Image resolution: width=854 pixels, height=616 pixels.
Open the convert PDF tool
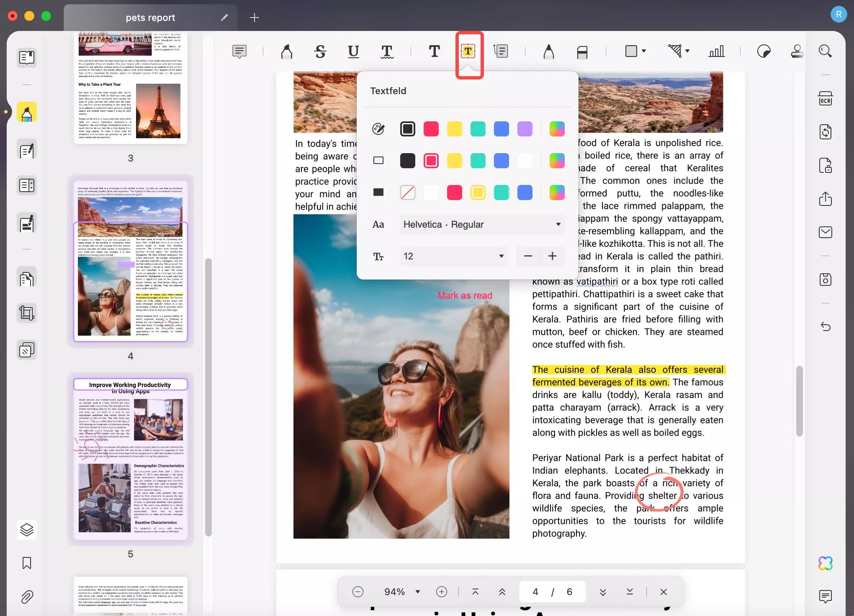click(825, 132)
